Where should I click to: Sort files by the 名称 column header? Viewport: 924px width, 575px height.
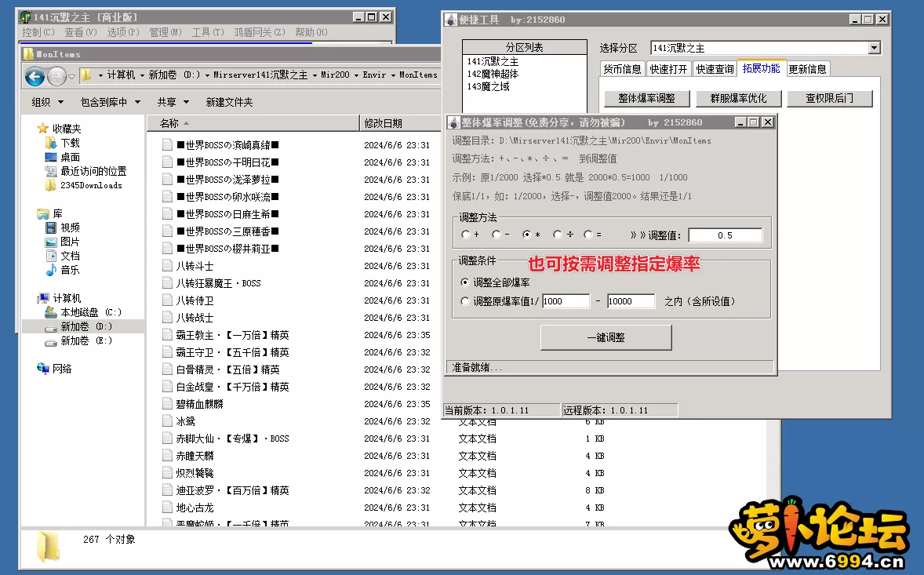(x=253, y=123)
